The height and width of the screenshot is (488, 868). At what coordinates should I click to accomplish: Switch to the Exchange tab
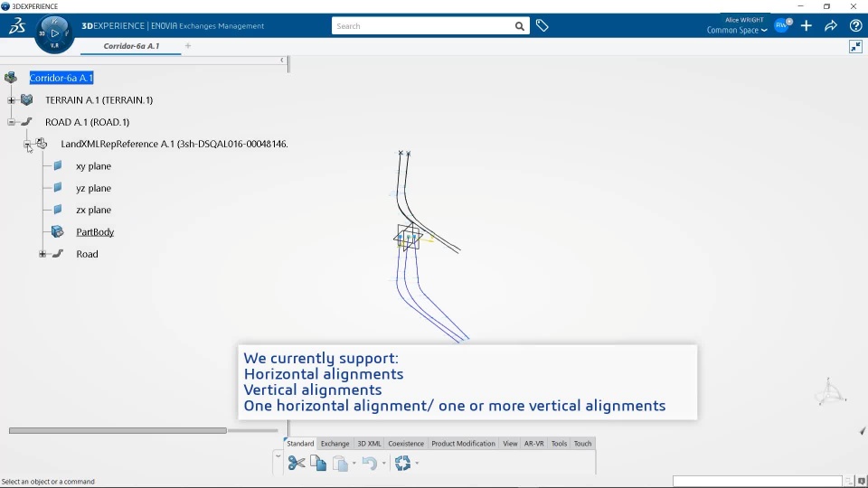335,443
